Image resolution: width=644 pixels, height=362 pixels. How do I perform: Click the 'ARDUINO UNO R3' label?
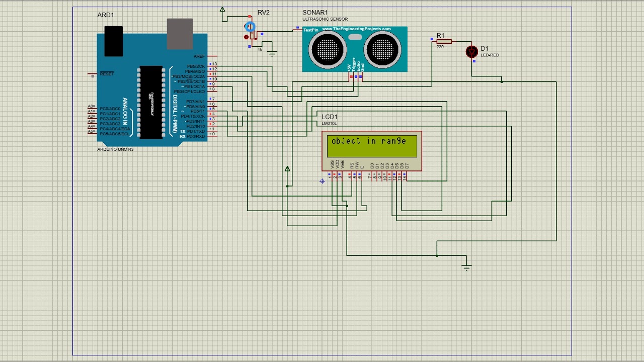(x=115, y=149)
